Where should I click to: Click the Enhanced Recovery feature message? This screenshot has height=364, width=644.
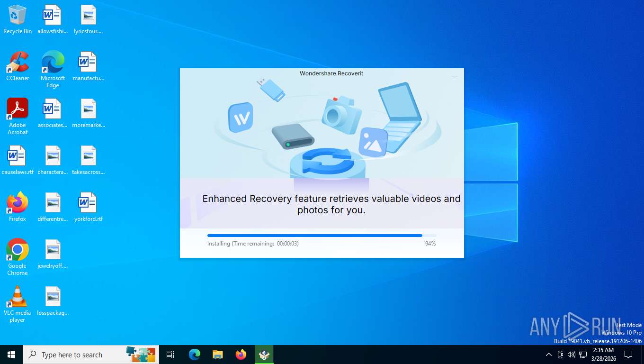331,204
